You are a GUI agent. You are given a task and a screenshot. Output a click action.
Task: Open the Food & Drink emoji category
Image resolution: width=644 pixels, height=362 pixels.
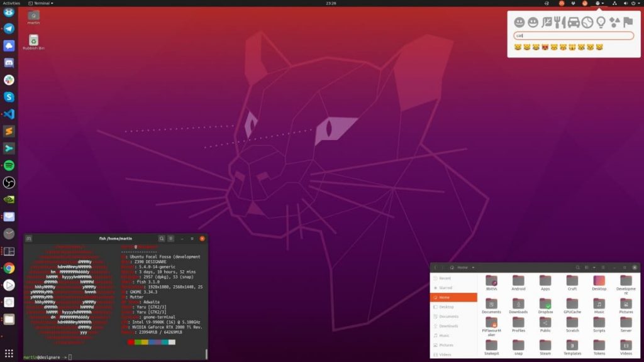(560, 22)
